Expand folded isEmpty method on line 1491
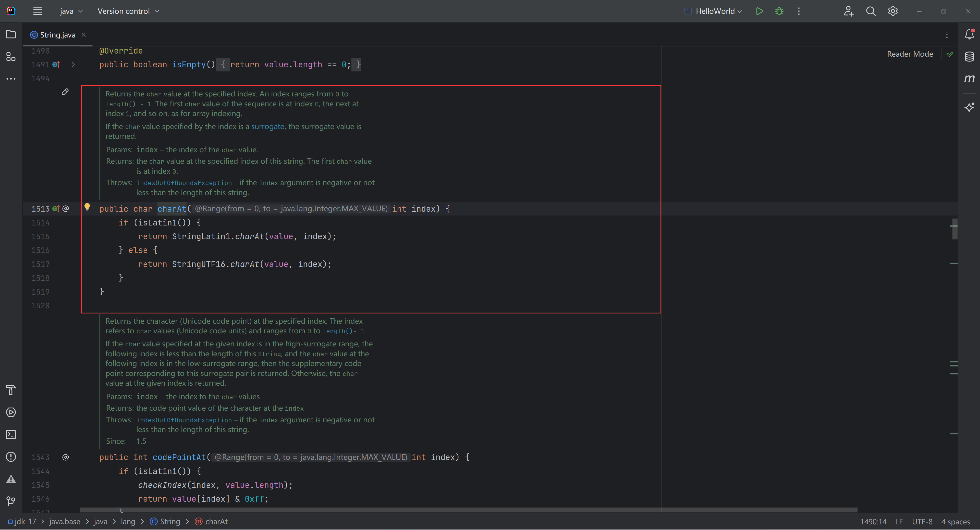 (73, 65)
